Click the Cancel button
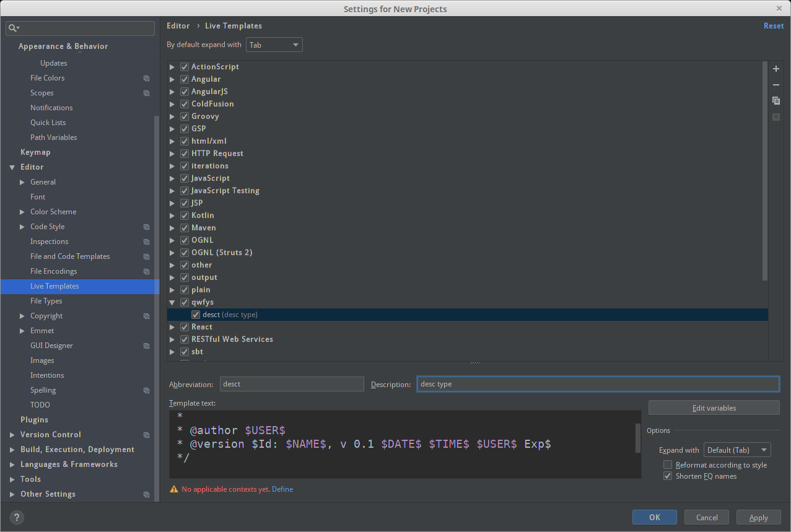791x532 pixels. click(707, 517)
